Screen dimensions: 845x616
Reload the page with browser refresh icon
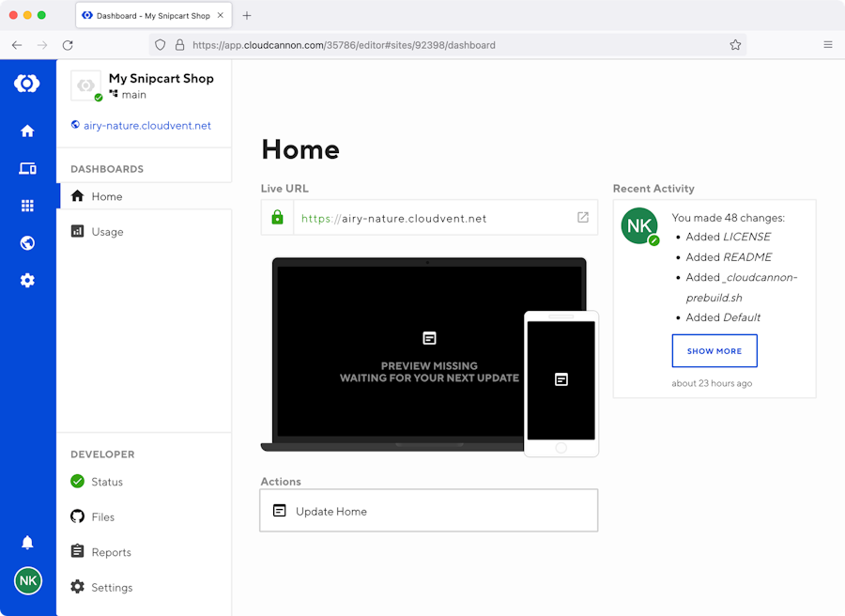68,45
